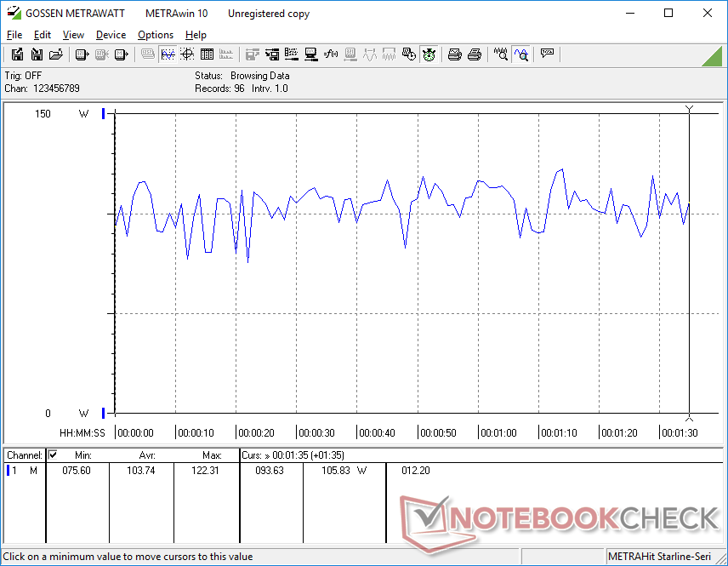Click the blue 0 W axis marker
The image size is (728, 566).
(104, 413)
